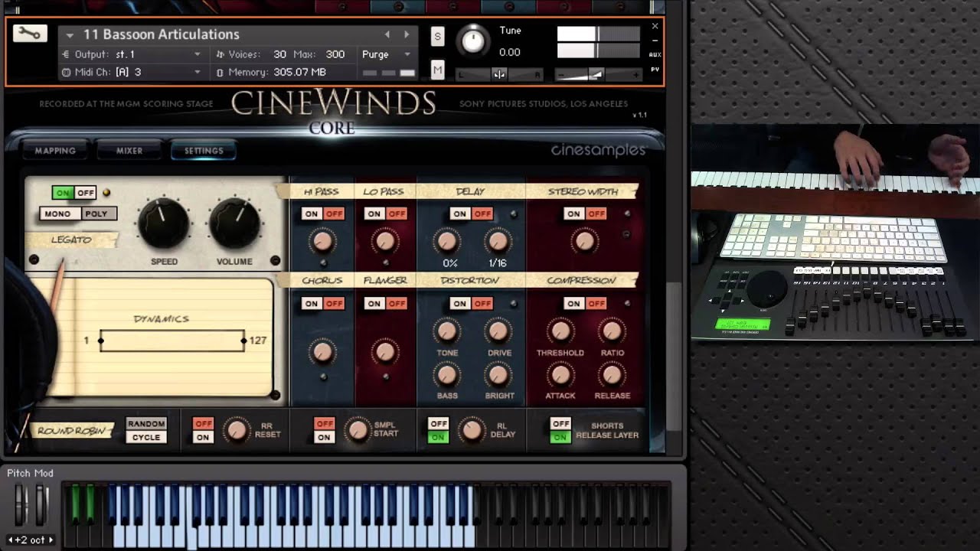Image resolution: width=980 pixels, height=551 pixels.
Task: Click the Solo S button
Action: pos(437,37)
